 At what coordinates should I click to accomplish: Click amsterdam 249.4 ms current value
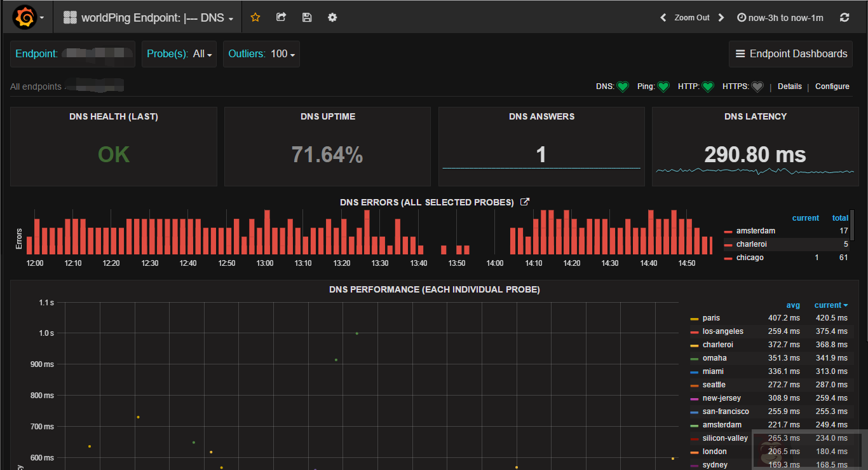(831, 425)
